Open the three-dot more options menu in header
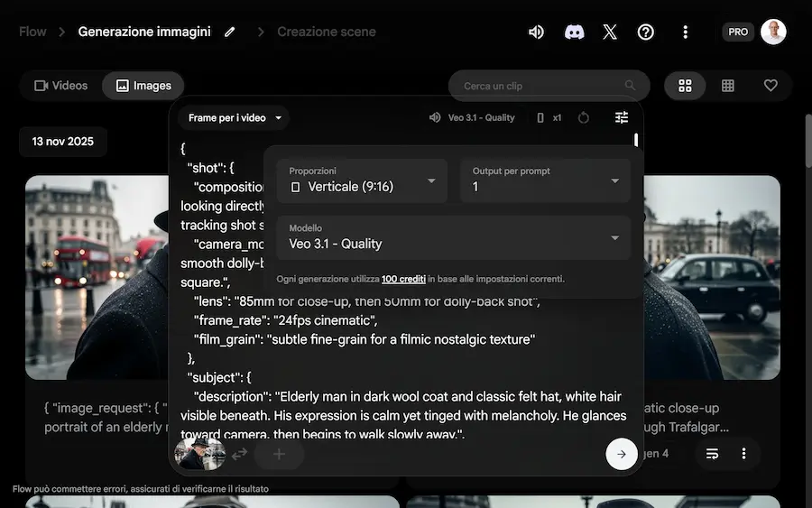 (x=686, y=32)
